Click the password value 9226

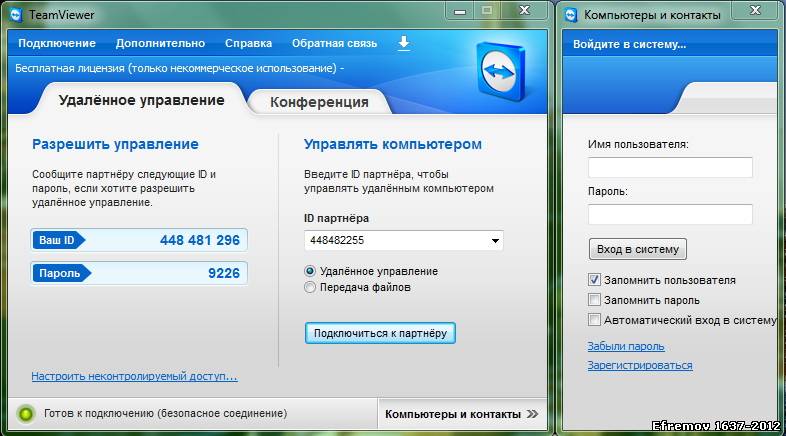click(224, 273)
